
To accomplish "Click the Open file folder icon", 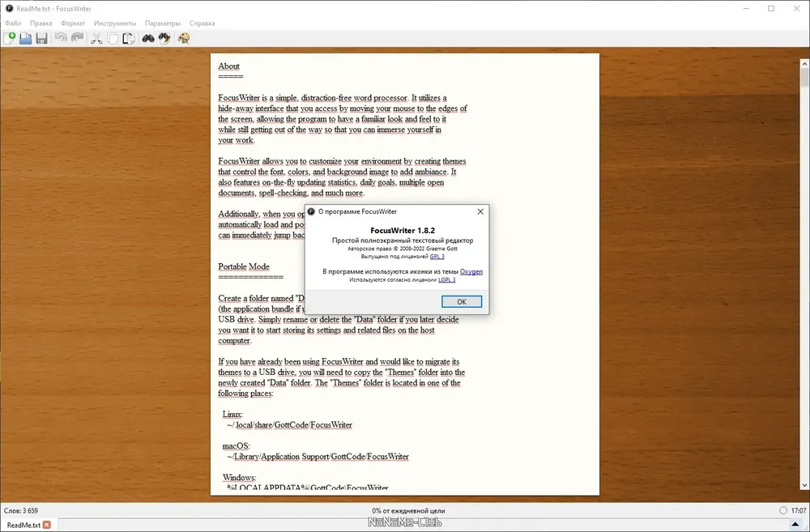I will 25,38.
